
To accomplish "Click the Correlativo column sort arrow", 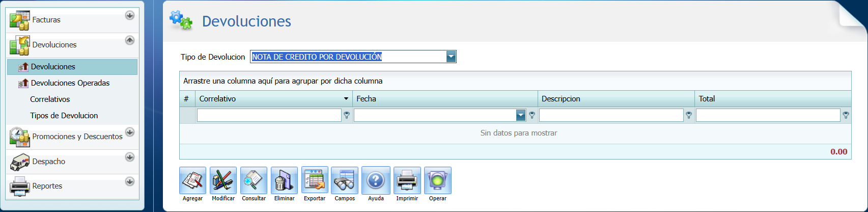I will click(346, 99).
